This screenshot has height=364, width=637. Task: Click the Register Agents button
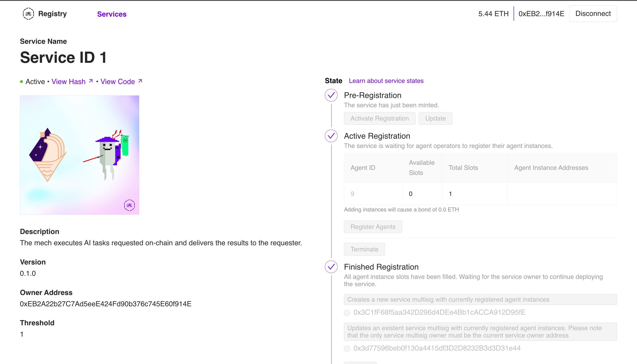pyautogui.click(x=373, y=227)
